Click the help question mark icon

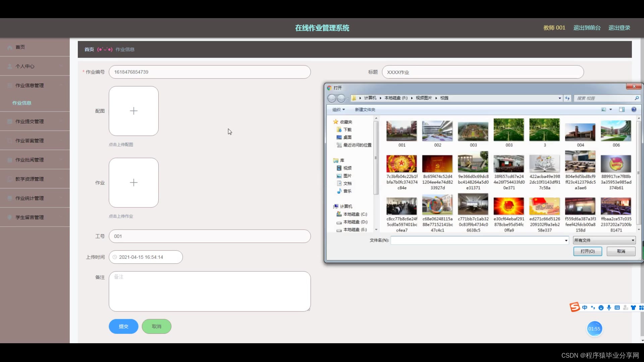[x=634, y=110]
